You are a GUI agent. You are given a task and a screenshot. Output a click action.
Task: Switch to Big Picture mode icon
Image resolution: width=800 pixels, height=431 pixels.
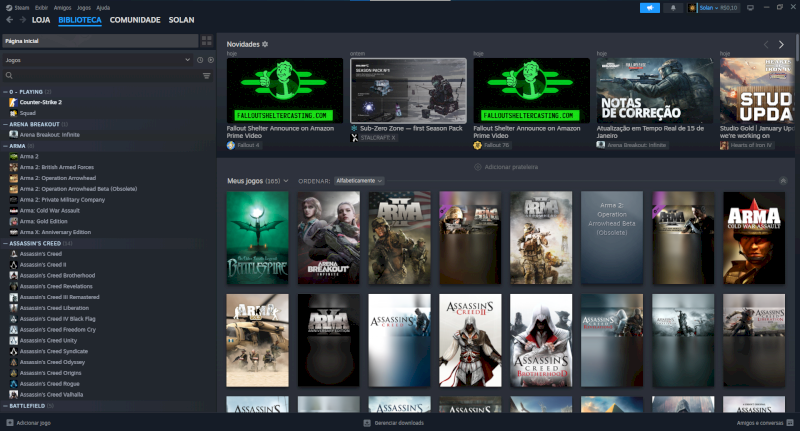(748, 7)
